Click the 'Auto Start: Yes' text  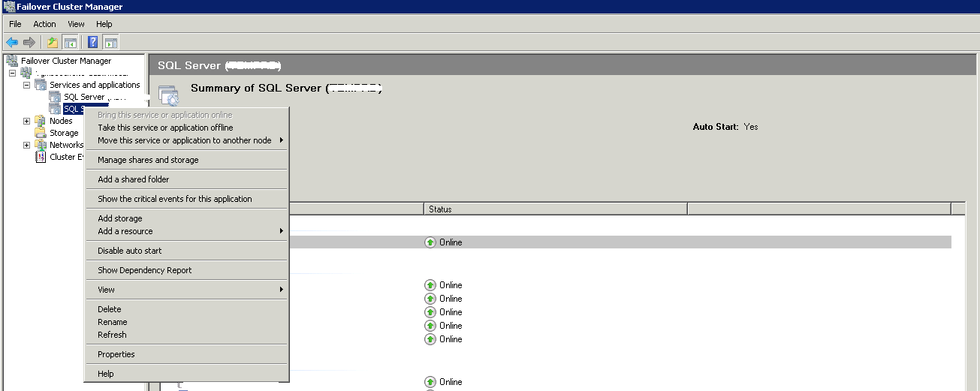coord(725,127)
